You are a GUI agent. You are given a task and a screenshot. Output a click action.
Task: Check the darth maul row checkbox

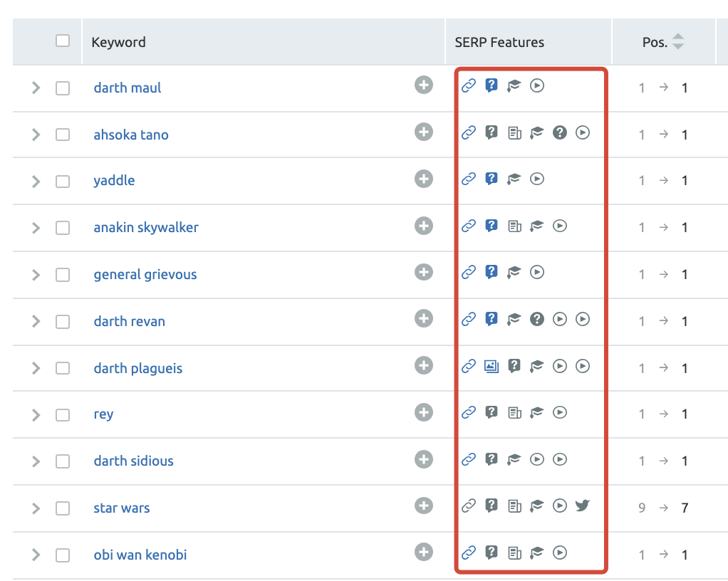point(63,88)
